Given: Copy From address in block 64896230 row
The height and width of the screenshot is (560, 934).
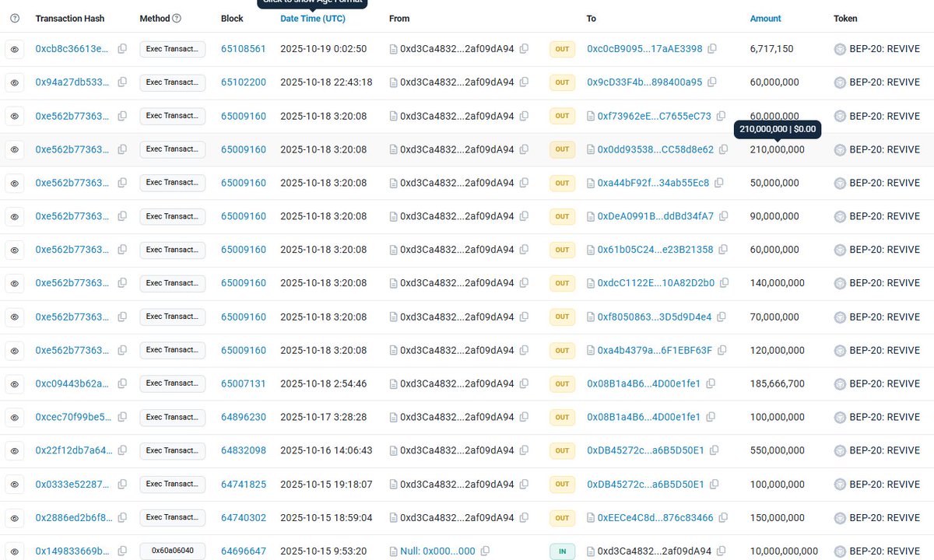Looking at the screenshot, I should (524, 418).
